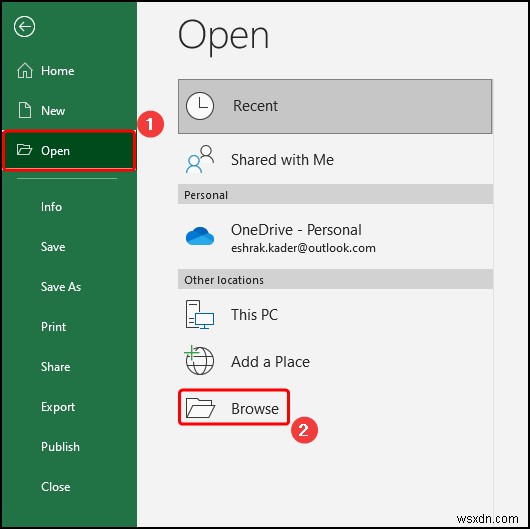Open the Info page

pos(69,207)
